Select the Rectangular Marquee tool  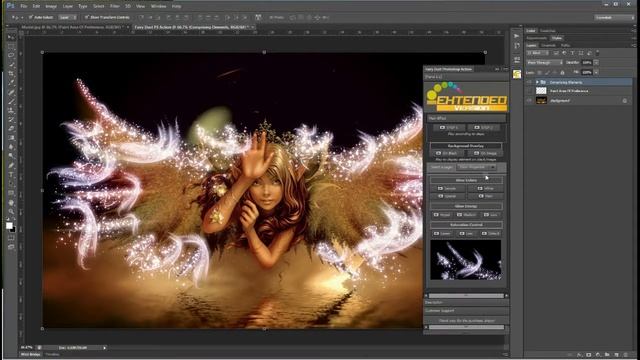pos(11,47)
